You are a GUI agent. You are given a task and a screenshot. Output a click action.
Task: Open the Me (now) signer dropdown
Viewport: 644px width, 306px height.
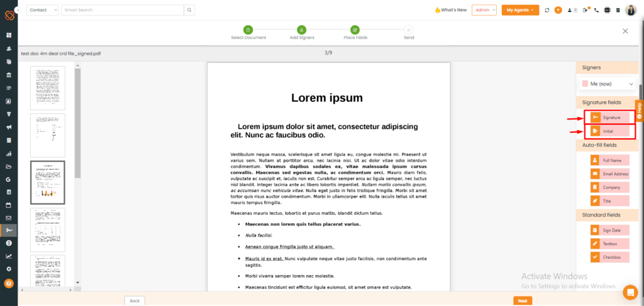[x=608, y=84]
